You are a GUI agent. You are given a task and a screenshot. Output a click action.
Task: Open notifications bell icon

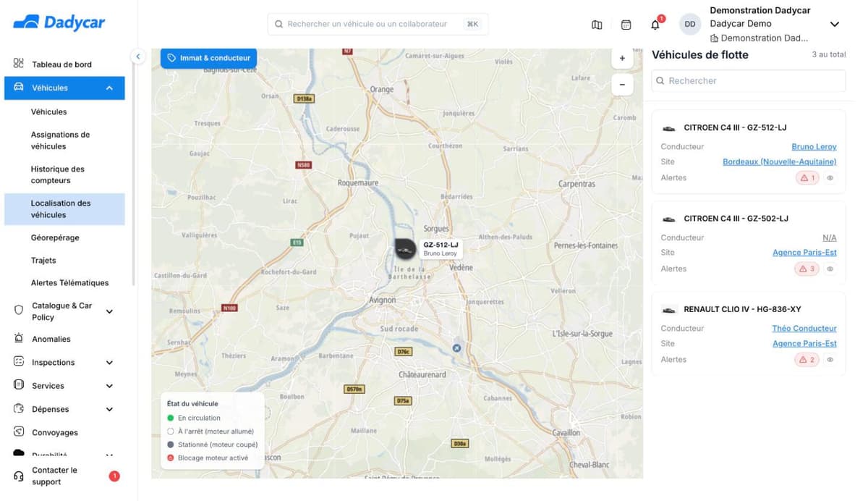pos(655,25)
